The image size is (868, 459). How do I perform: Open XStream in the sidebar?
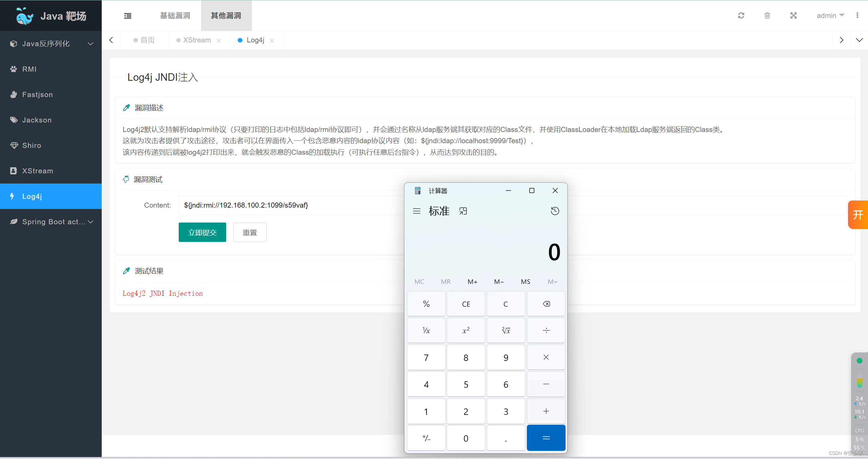[x=51, y=171]
